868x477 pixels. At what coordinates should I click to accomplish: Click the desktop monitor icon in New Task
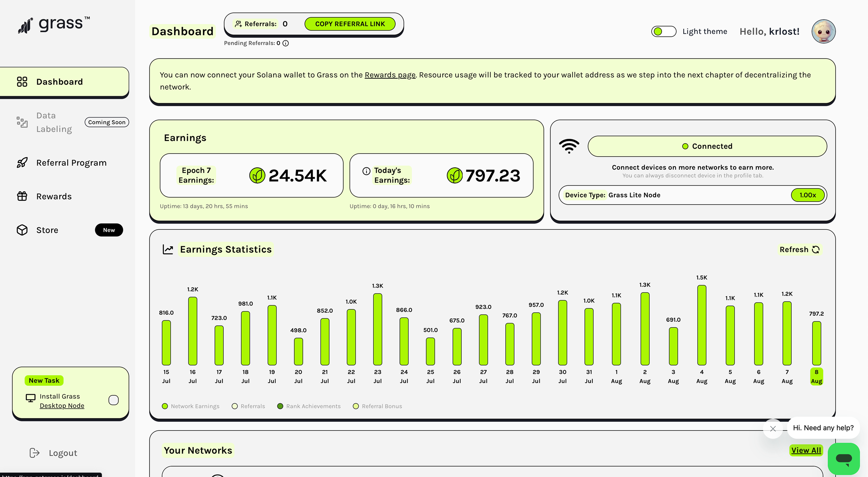tap(31, 398)
